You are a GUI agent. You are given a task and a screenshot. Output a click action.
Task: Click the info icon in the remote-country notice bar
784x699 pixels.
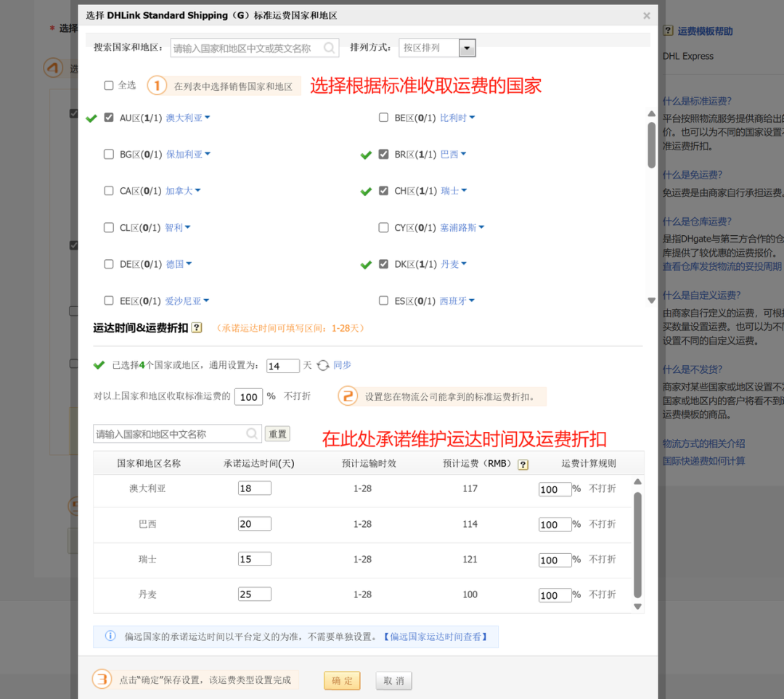110,636
